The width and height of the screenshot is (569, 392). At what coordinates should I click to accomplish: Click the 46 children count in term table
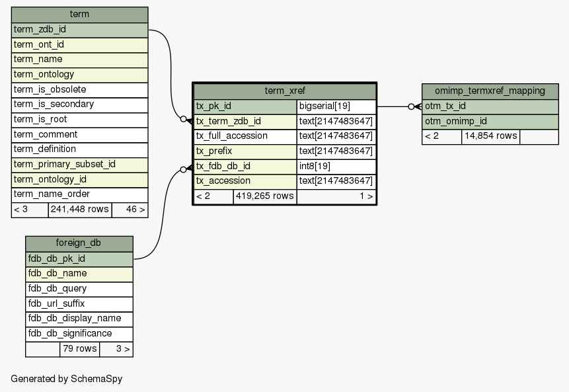(x=130, y=210)
